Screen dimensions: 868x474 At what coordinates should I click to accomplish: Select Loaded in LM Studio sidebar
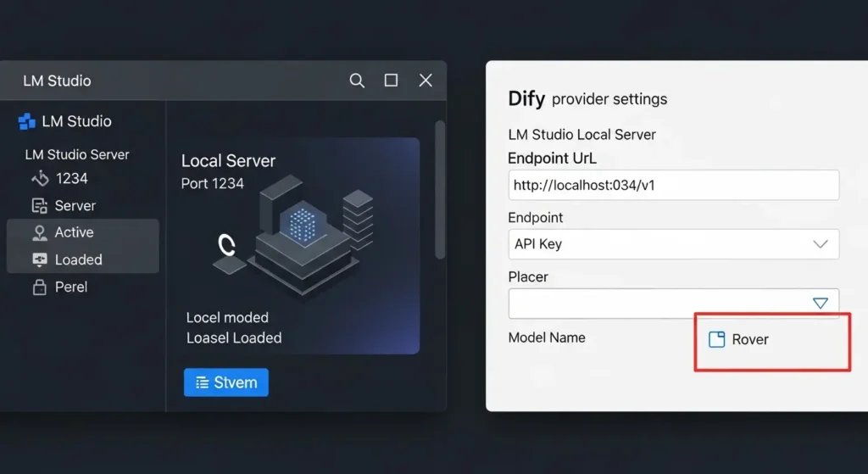(x=83, y=259)
